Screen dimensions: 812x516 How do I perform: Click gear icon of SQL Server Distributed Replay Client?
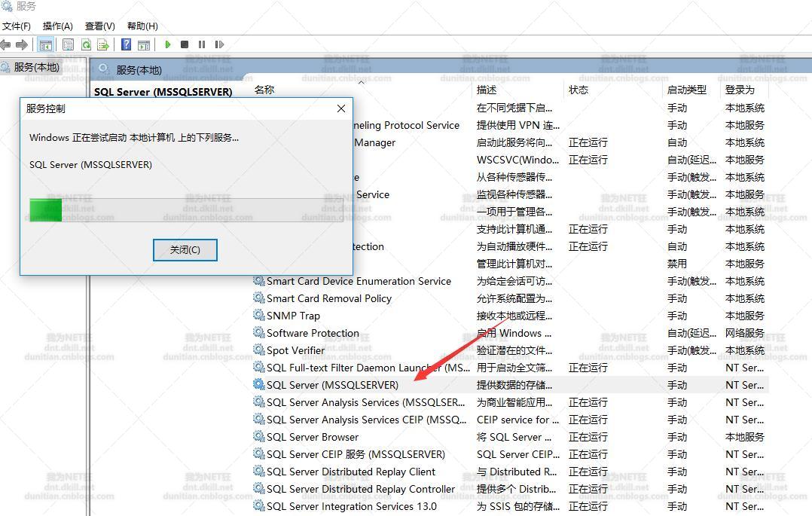(258, 471)
